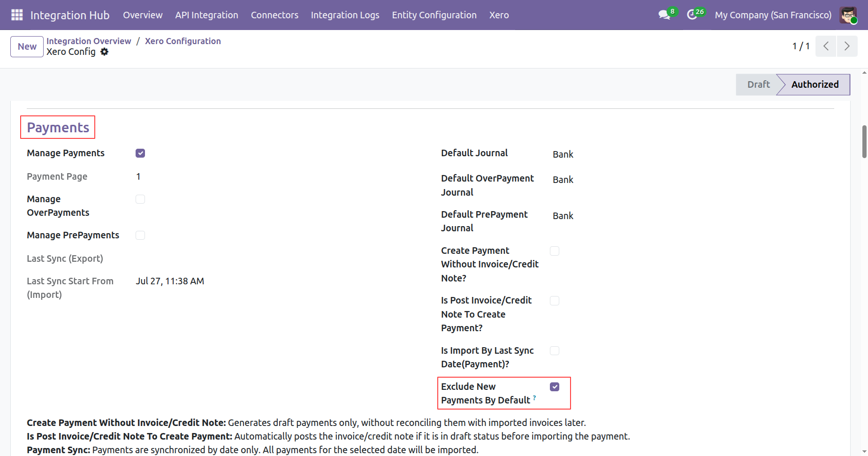Enable the Manage PrePayments checkbox
The image size is (868, 456).
pyautogui.click(x=140, y=235)
